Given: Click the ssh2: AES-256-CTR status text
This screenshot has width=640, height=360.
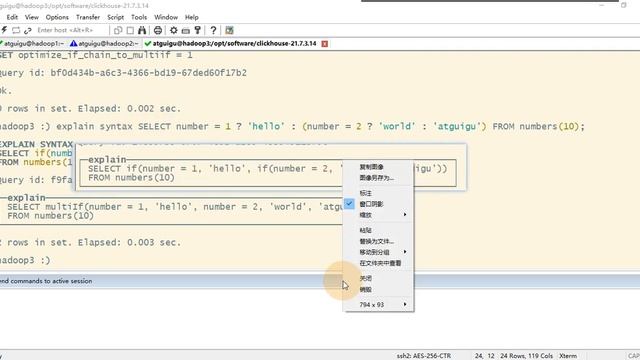Looking at the screenshot, I should click(x=424, y=356).
